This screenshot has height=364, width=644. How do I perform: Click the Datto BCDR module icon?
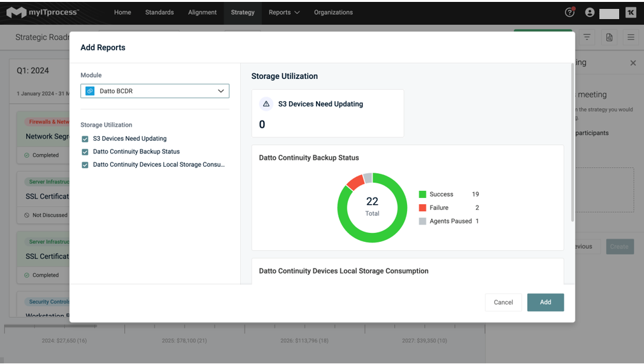coord(90,91)
